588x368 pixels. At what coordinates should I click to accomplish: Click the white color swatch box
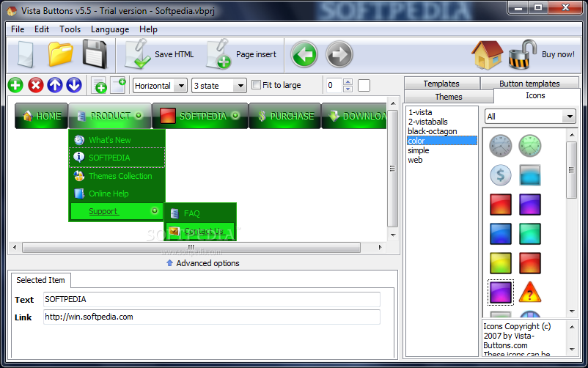364,85
